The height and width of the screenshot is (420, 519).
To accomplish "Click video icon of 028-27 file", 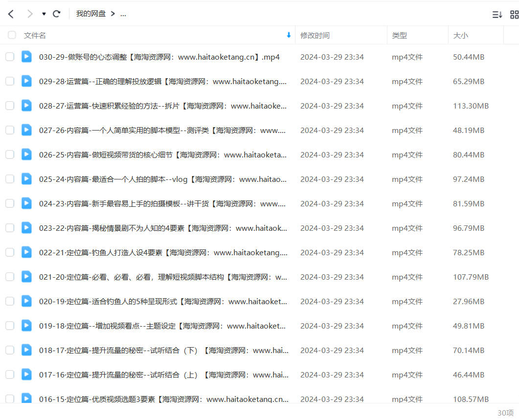I will pos(26,106).
